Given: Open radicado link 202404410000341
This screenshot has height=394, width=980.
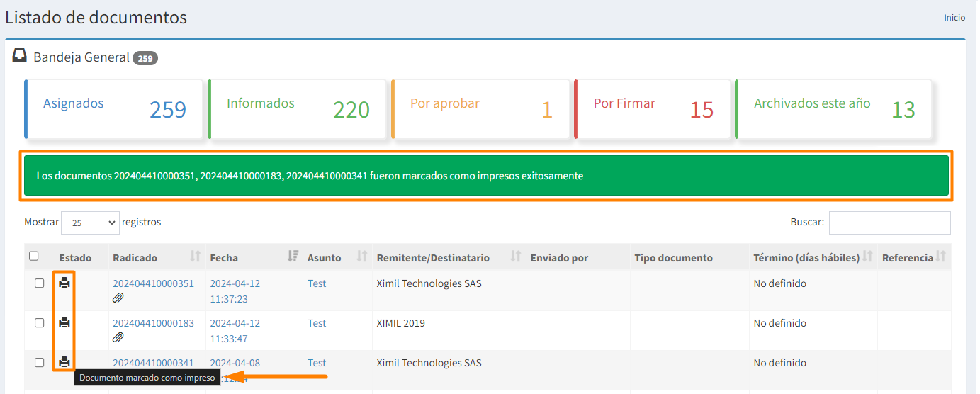Looking at the screenshot, I should point(153,363).
